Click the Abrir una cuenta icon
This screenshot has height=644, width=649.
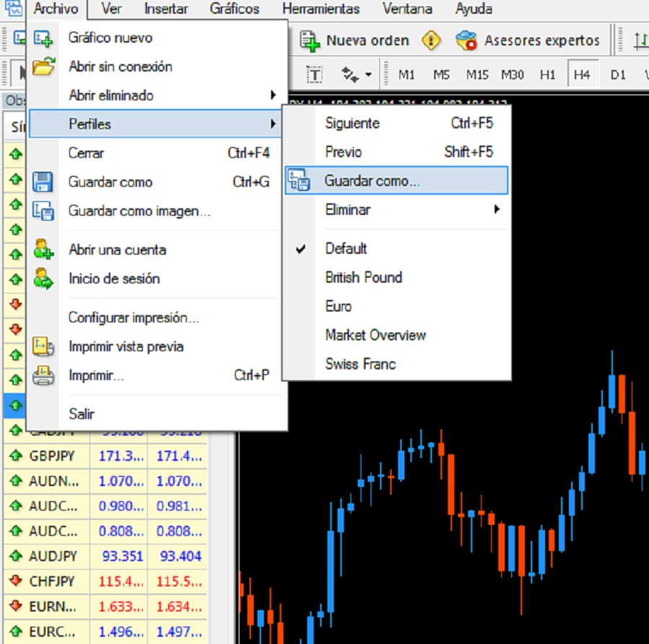pos(43,250)
